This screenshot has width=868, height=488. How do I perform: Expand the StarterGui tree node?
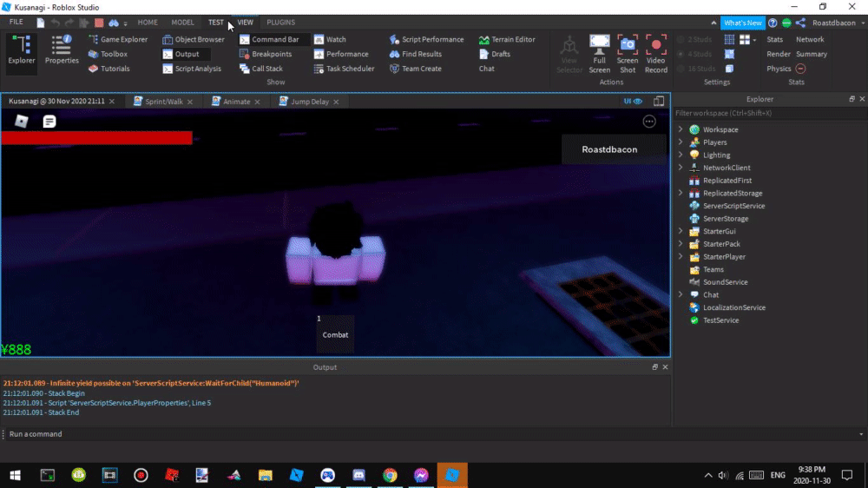pos(681,231)
